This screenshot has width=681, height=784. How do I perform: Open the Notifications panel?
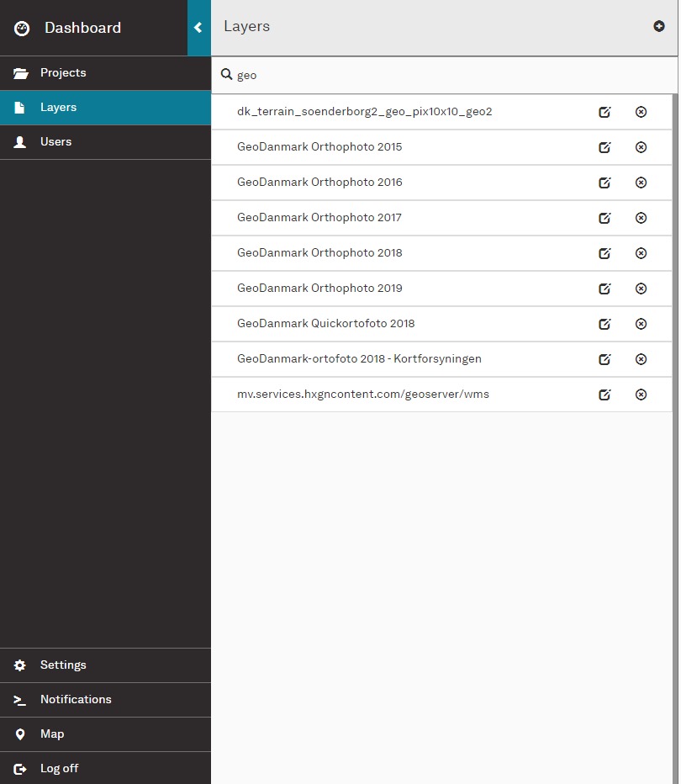76,700
